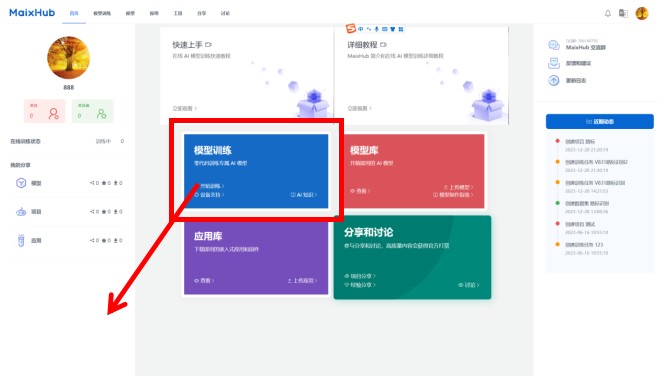Open the green 分享和讨论 card

(x=412, y=257)
